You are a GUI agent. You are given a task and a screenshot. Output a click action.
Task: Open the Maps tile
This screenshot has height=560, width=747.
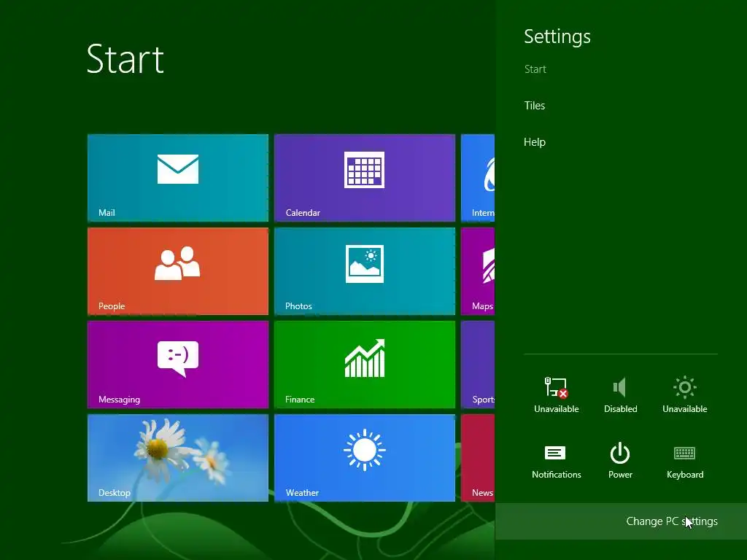478,271
